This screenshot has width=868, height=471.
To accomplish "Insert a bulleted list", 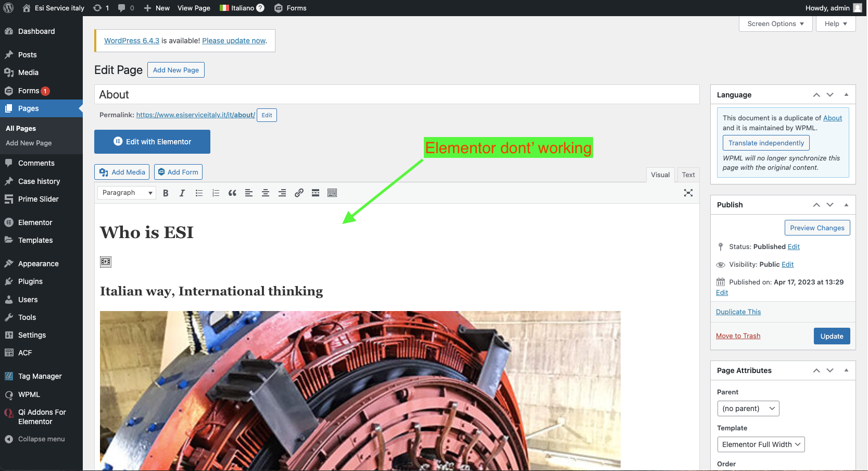I will click(x=199, y=193).
